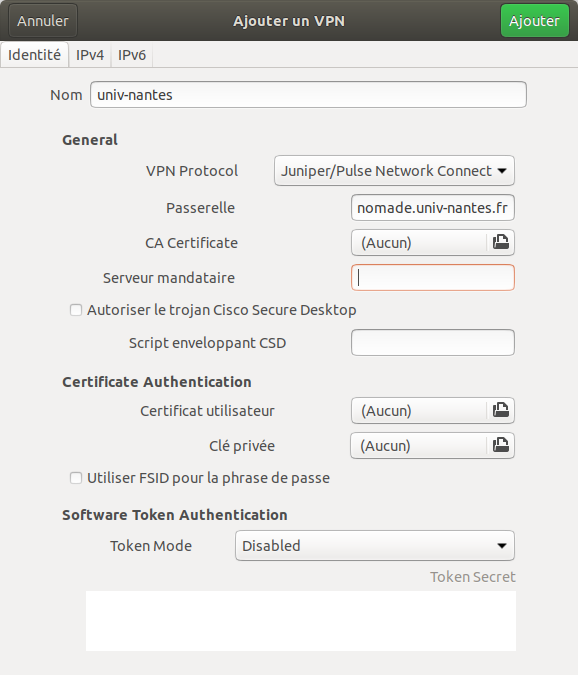Click the Ajouter button

[535, 21]
